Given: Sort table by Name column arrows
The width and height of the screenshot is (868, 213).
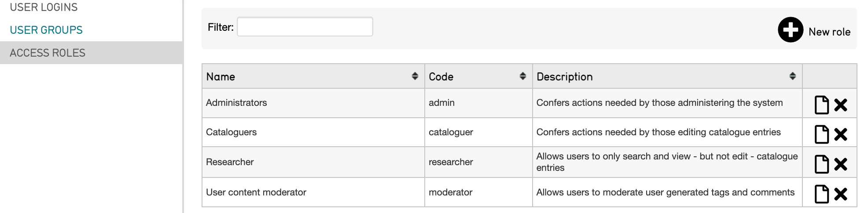Looking at the screenshot, I should [x=415, y=76].
